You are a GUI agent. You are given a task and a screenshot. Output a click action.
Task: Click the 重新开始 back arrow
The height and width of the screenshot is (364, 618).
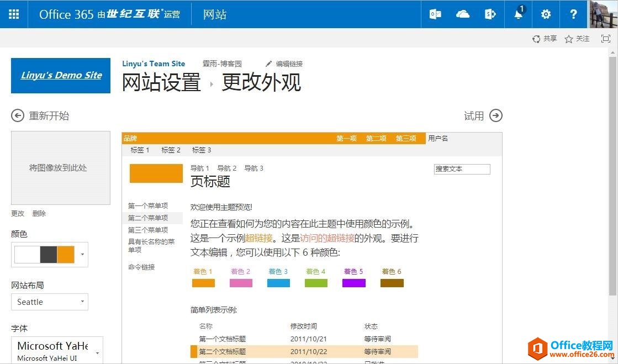tap(18, 115)
